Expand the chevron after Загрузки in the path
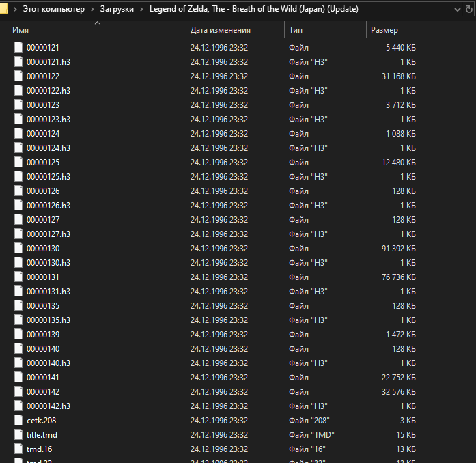The image size is (476, 463). click(141, 10)
